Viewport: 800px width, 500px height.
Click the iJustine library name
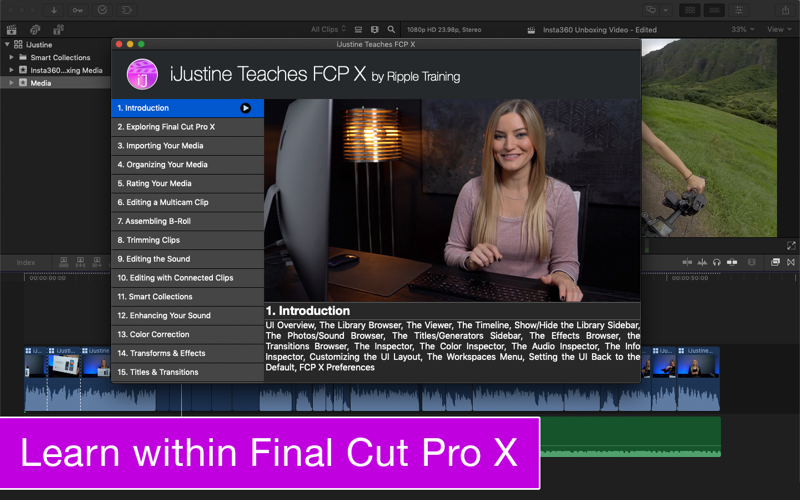click(39, 44)
